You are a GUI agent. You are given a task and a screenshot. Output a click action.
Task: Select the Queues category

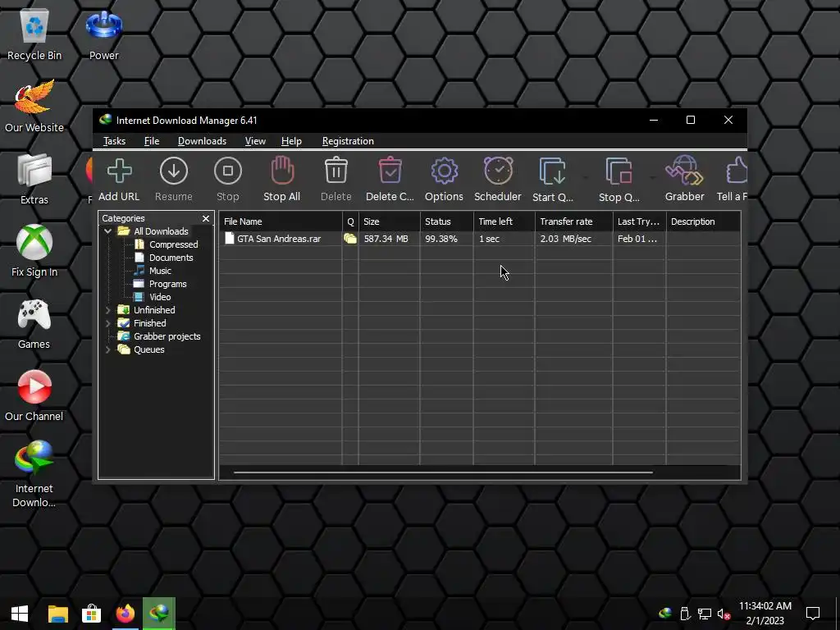(149, 349)
